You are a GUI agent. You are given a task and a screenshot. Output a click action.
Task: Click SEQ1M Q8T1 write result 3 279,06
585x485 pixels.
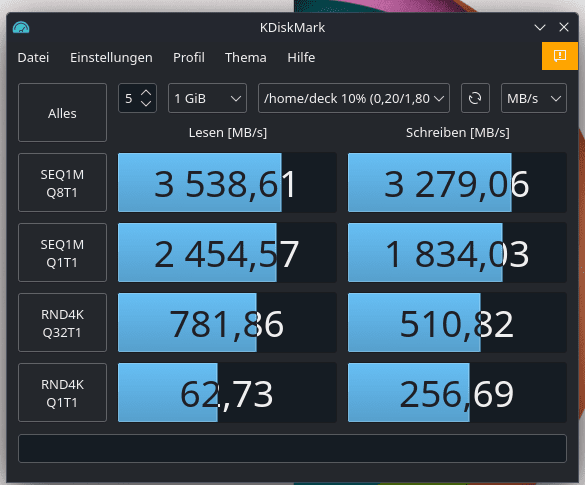[457, 183]
